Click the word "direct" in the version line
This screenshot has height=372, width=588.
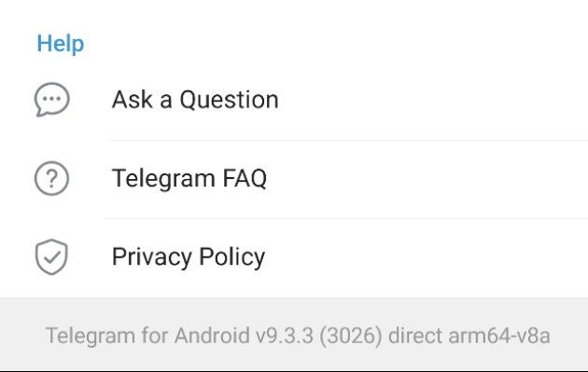pyautogui.click(x=415, y=336)
